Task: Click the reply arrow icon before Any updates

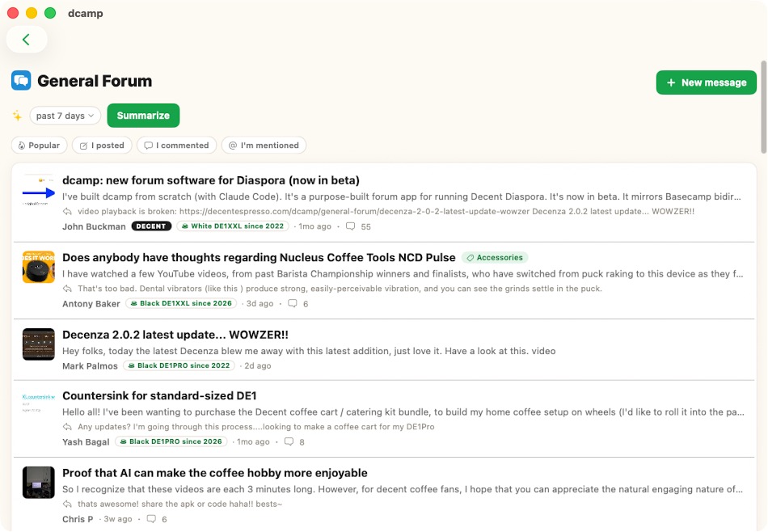Action: pyautogui.click(x=68, y=427)
